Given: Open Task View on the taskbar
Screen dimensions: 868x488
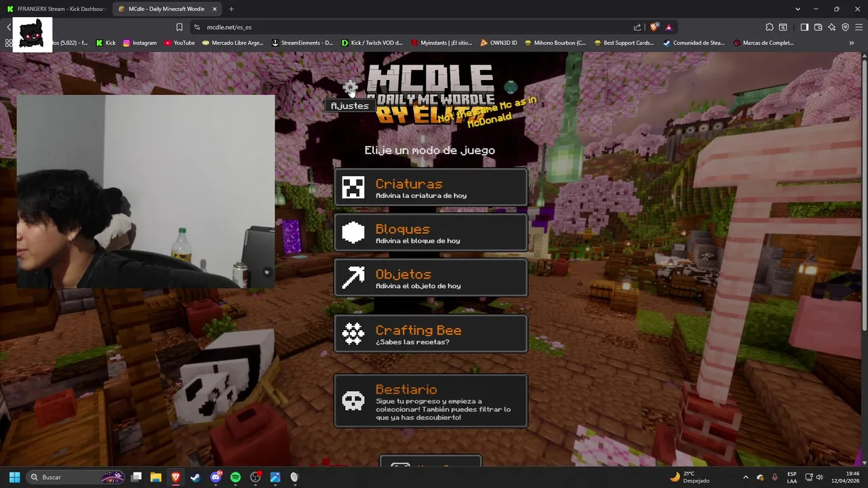Looking at the screenshot, I should tap(136, 477).
